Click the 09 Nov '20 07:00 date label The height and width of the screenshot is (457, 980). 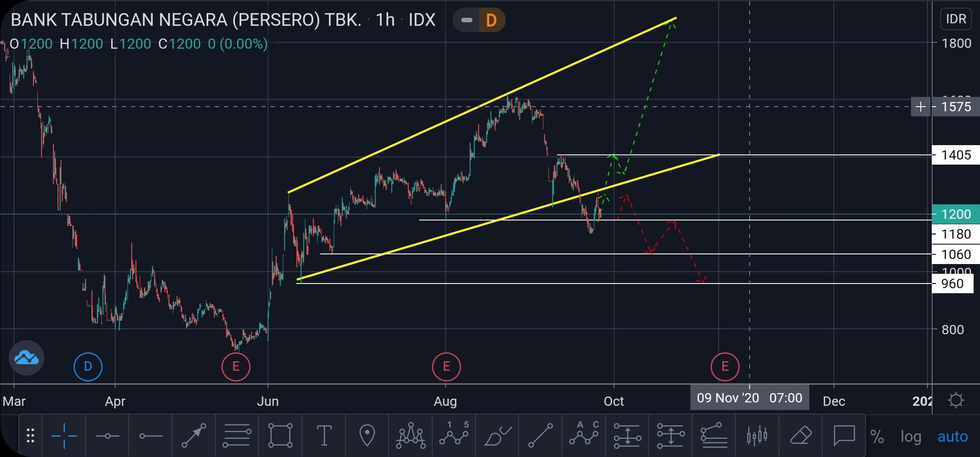749,398
